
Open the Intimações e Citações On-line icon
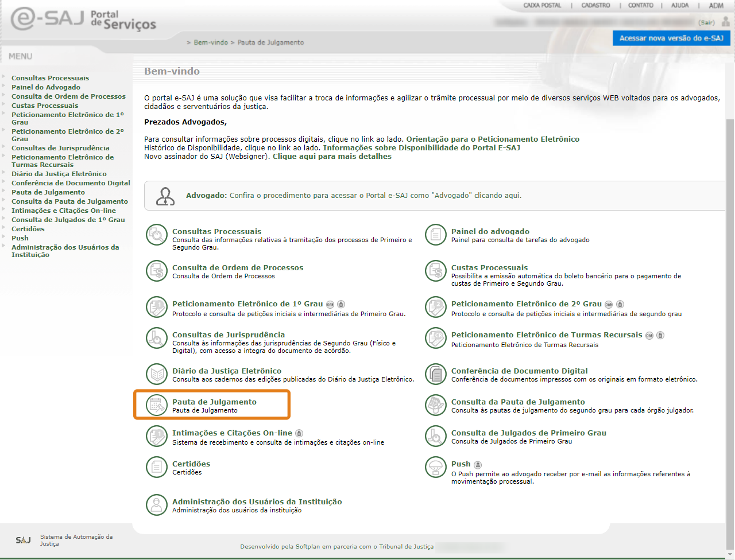(x=156, y=436)
